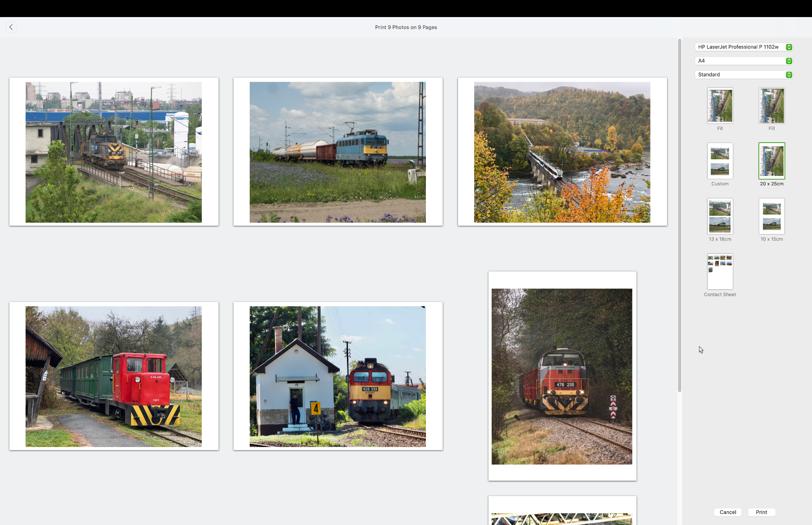Click the preview scrollbar thumb
The height and width of the screenshot is (525, 812).
[x=679, y=215]
